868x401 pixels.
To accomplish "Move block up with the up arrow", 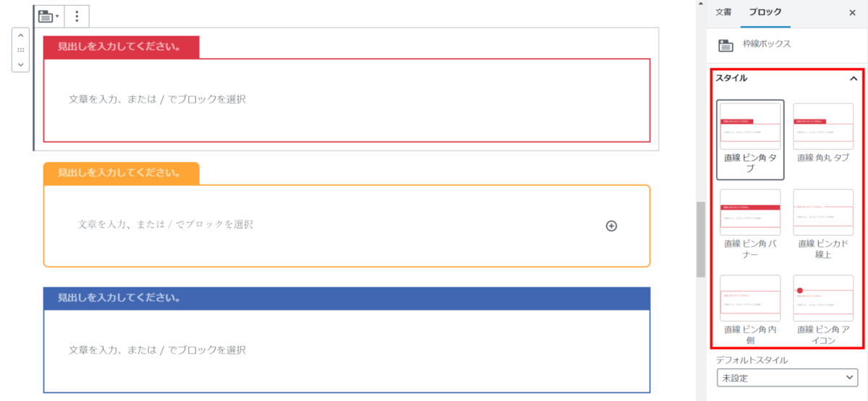I will tap(20, 35).
